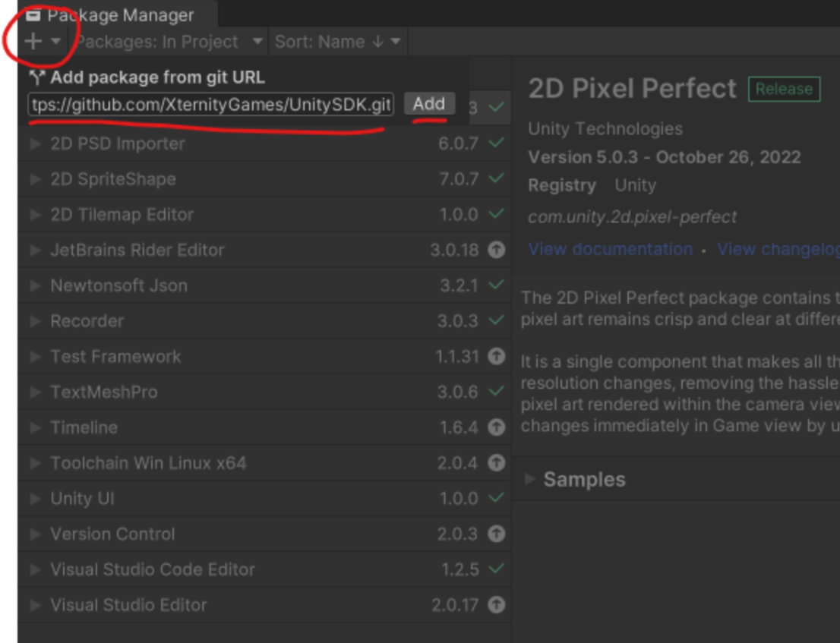Click the 2D Tilemap Editor installed checkmark
The height and width of the screenshot is (643, 840).
[x=497, y=213]
